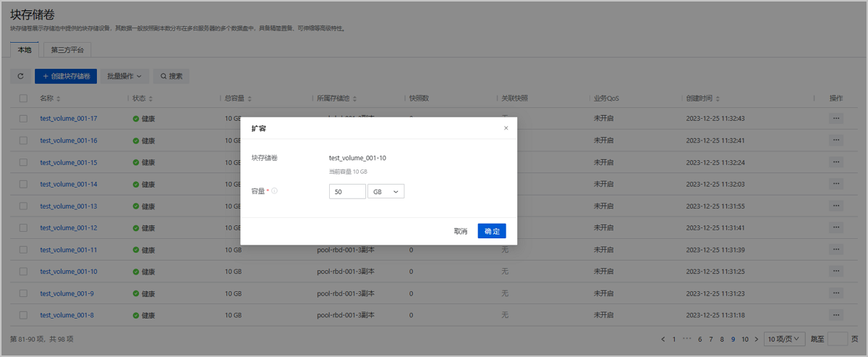Screen dimensions: 868x357
Task: Go to page 10 in pagination
Action: point(745,339)
